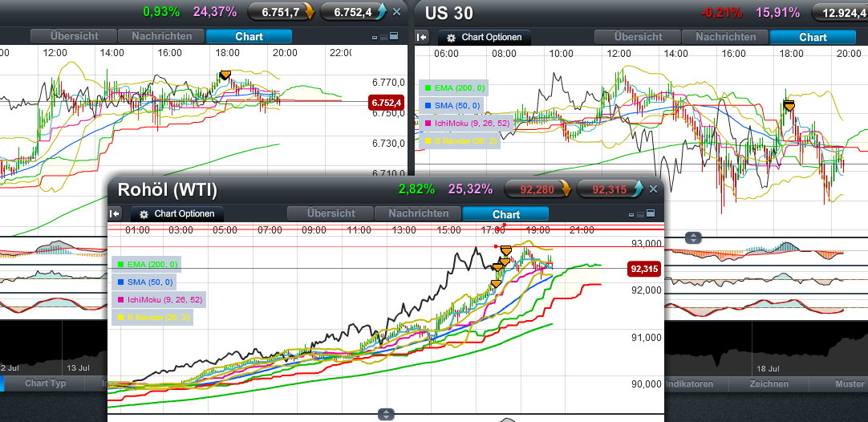This screenshot has width=868, height=422.
Task: Collapse sidebar arrow in Rohöl window
Action: [x=115, y=213]
